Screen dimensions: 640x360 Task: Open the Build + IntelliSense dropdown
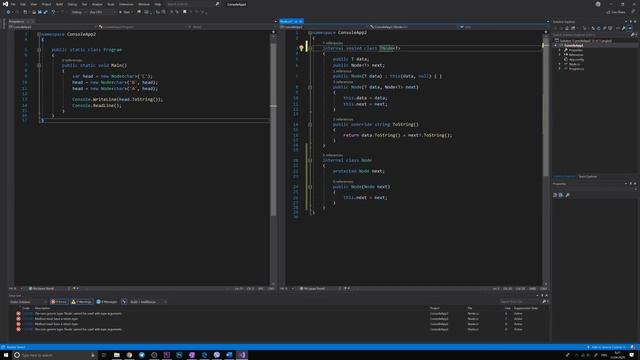coord(148,302)
